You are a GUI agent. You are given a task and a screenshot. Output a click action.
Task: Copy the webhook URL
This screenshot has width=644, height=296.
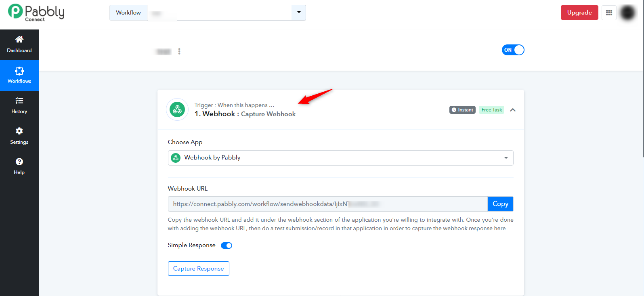(x=500, y=204)
